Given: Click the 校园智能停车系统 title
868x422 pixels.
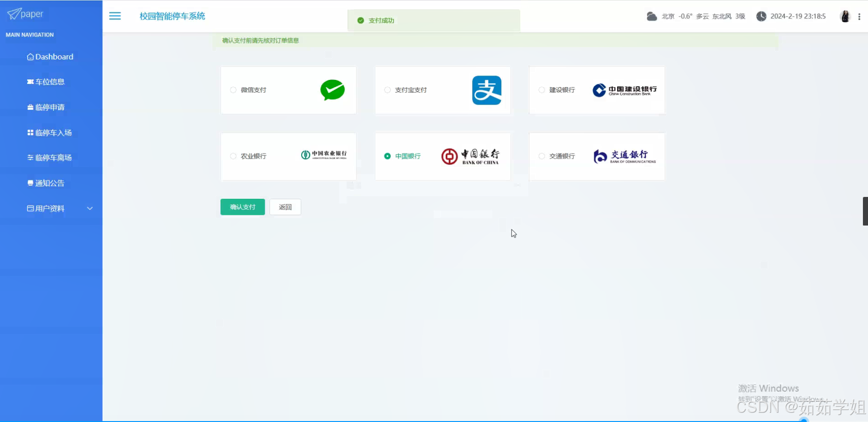Looking at the screenshot, I should (172, 16).
